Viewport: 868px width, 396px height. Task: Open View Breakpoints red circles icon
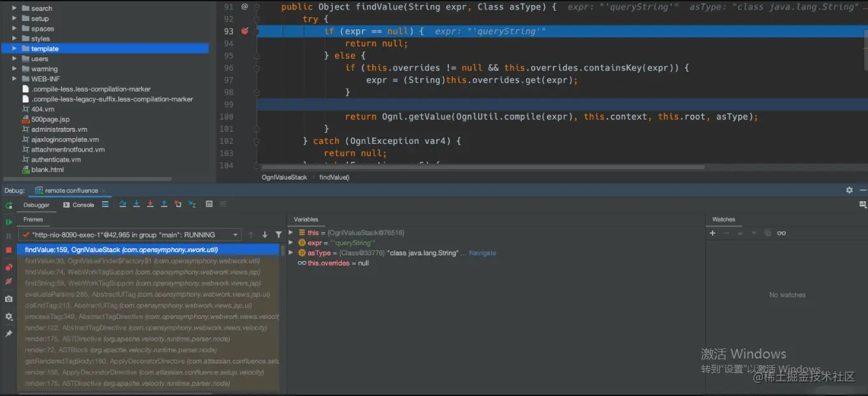click(9, 267)
